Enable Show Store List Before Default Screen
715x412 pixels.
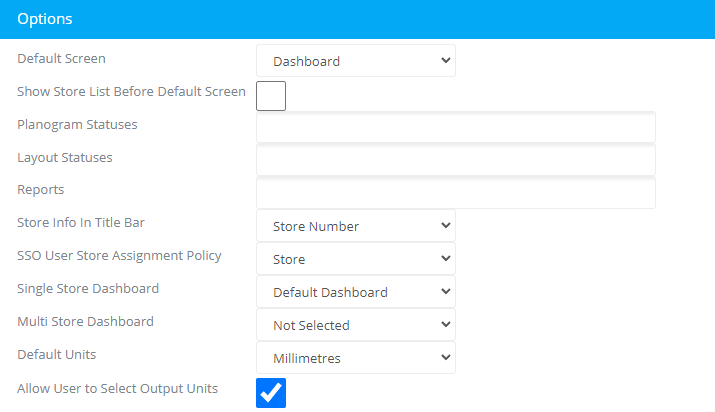[271, 96]
